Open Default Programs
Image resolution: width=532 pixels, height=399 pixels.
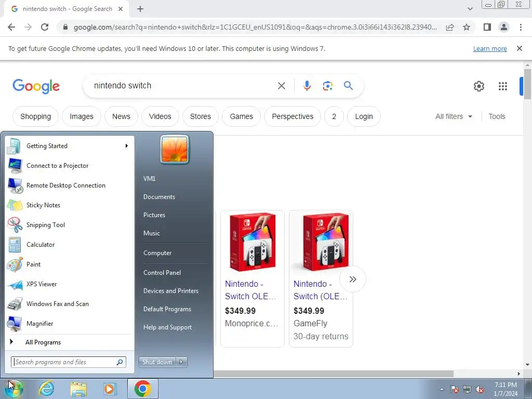(167, 310)
